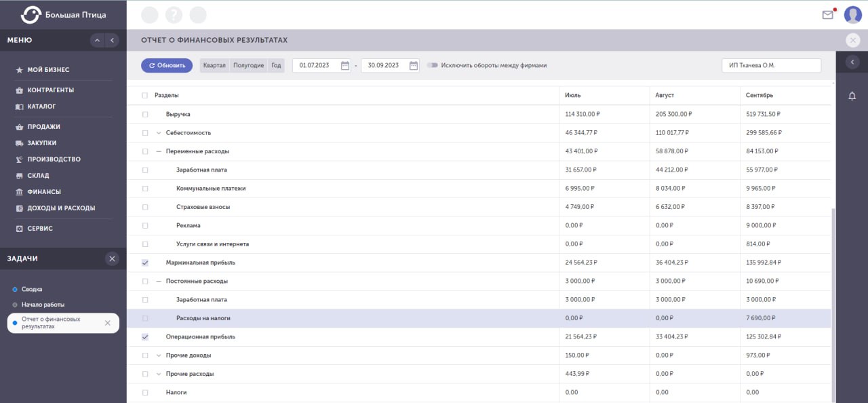
Task: Expand the Прочие расходы row
Action: 159,374
